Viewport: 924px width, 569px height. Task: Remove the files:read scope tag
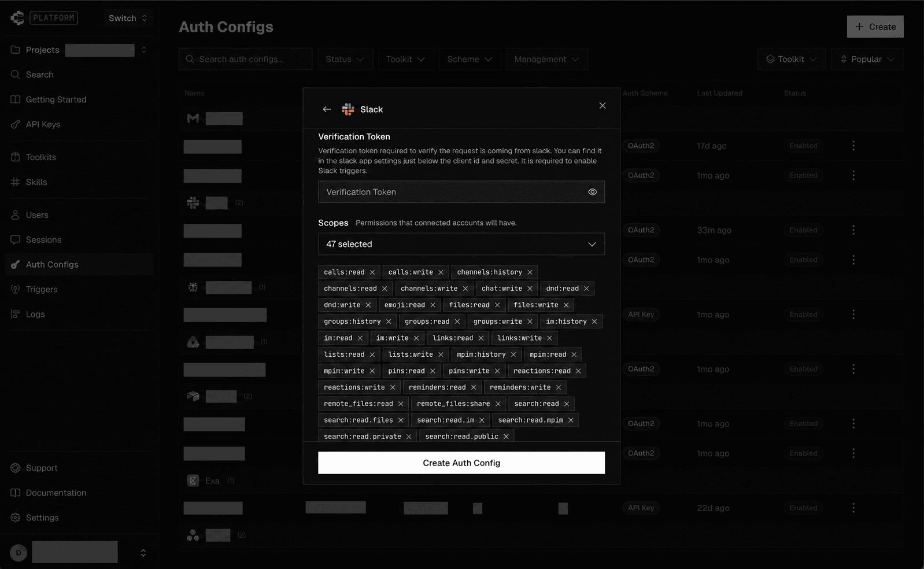497,305
